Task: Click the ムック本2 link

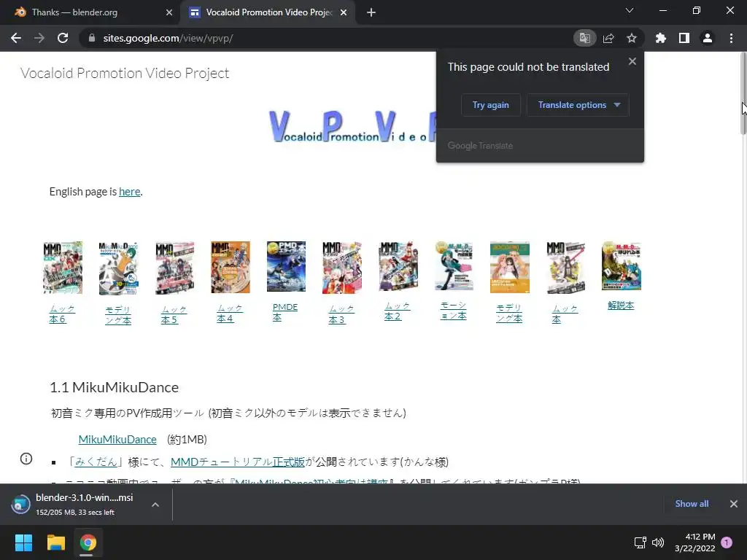Action: [x=398, y=311]
